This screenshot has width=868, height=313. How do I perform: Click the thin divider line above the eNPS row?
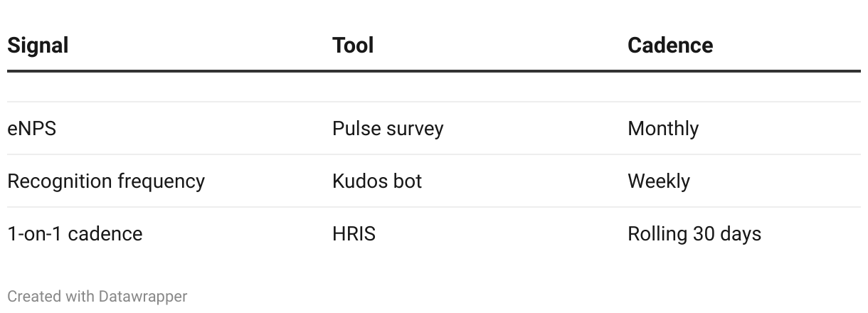tap(434, 102)
